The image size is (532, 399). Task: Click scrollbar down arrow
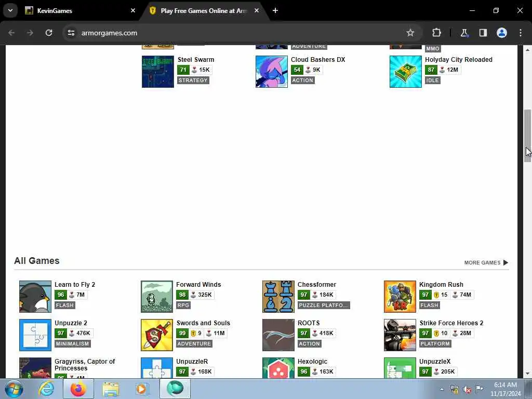coord(527,374)
